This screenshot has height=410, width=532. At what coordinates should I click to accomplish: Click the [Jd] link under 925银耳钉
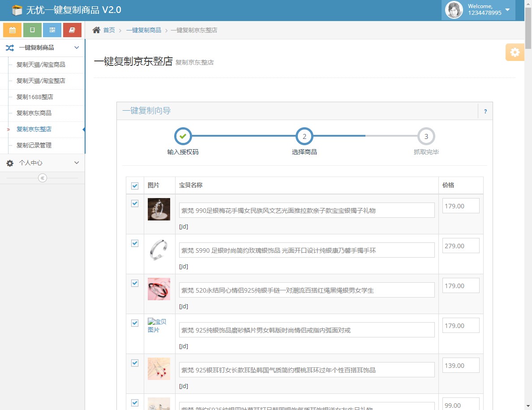point(184,386)
